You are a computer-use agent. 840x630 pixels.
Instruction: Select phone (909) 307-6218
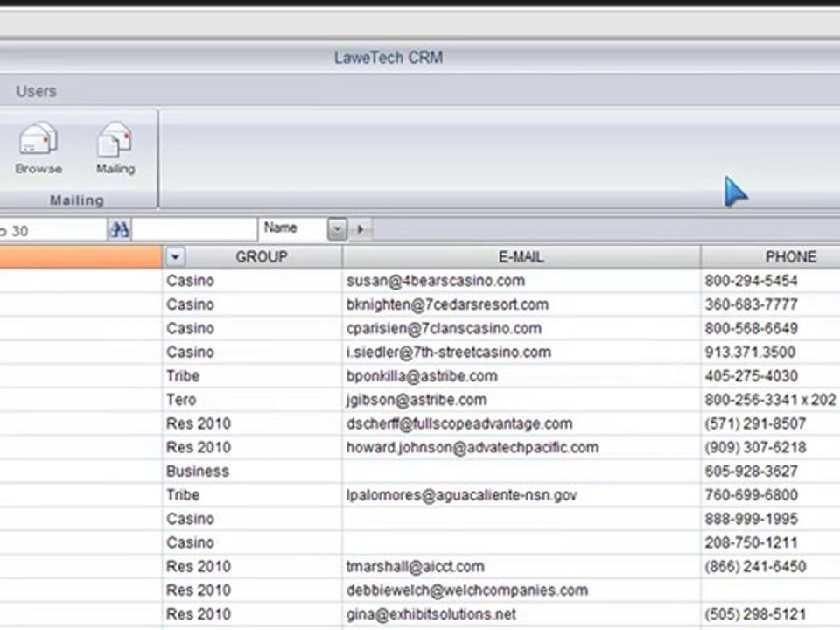(755, 447)
